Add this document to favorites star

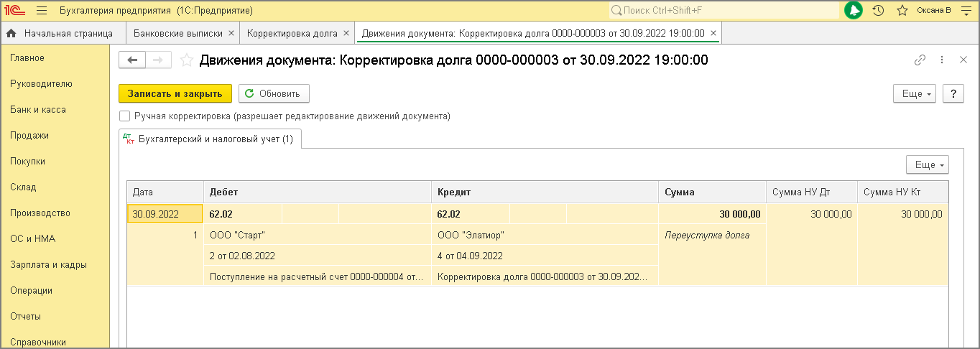coord(187,61)
